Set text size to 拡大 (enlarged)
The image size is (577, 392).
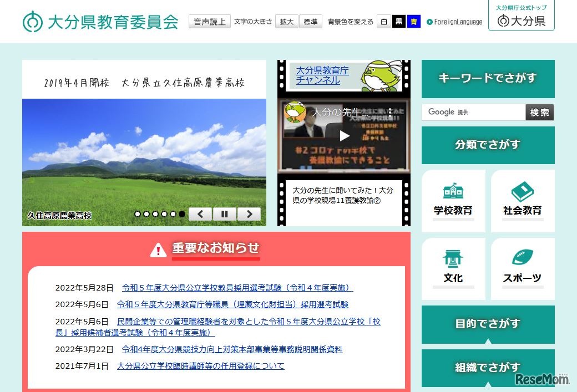[286, 22]
